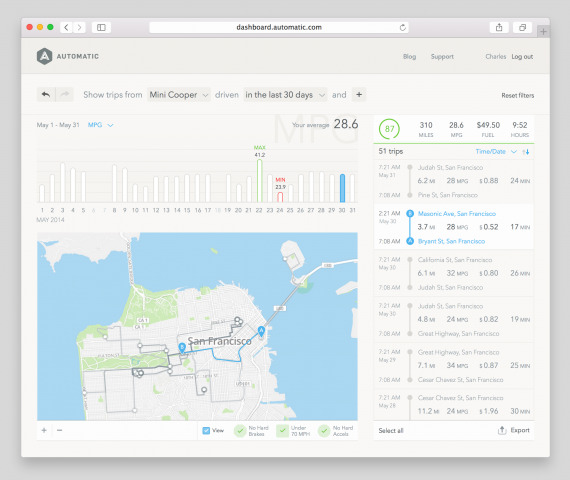This screenshot has height=480, width=570.
Task: Toggle No Hard Brakes filter
Action: [x=240, y=431]
